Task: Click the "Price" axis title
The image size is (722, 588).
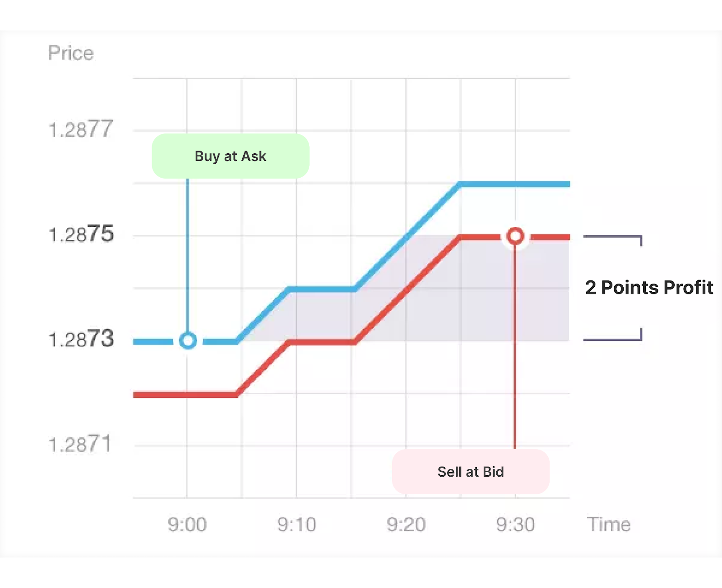Action: coord(71,53)
